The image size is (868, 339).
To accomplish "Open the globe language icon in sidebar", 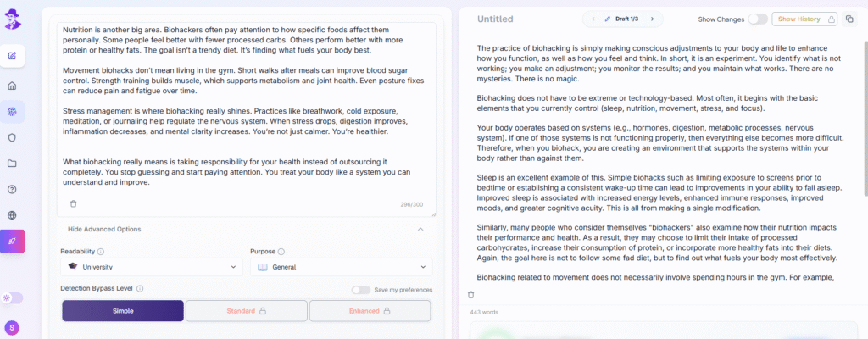I will pos(13,215).
